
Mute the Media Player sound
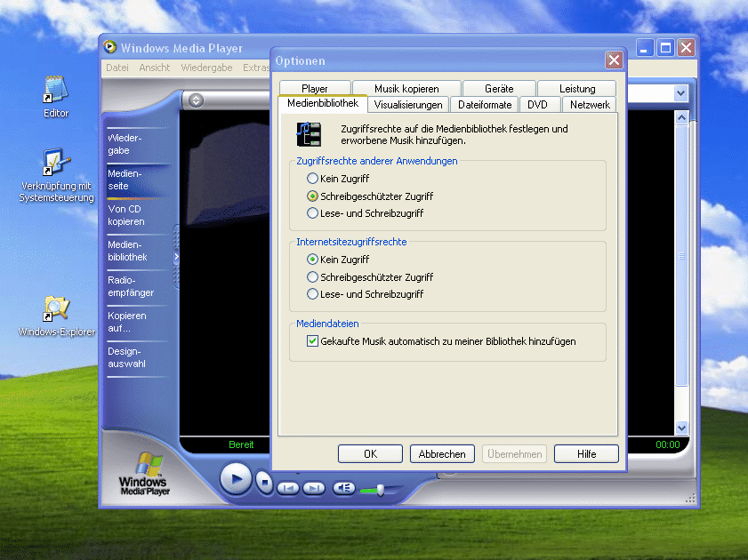(343, 488)
